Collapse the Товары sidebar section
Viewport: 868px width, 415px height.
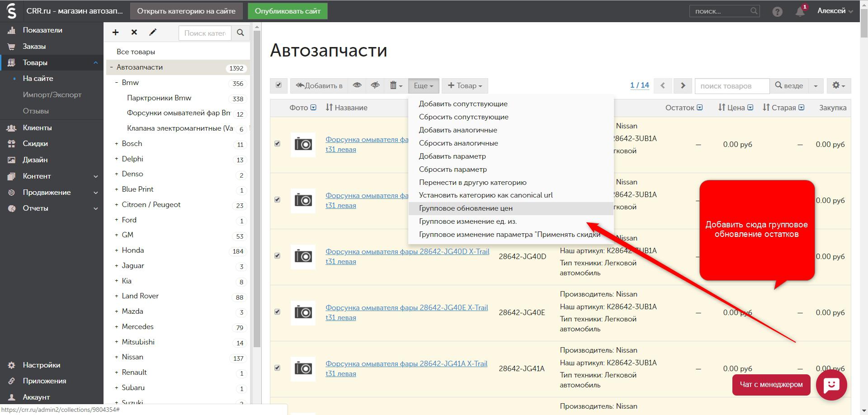tap(95, 63)
